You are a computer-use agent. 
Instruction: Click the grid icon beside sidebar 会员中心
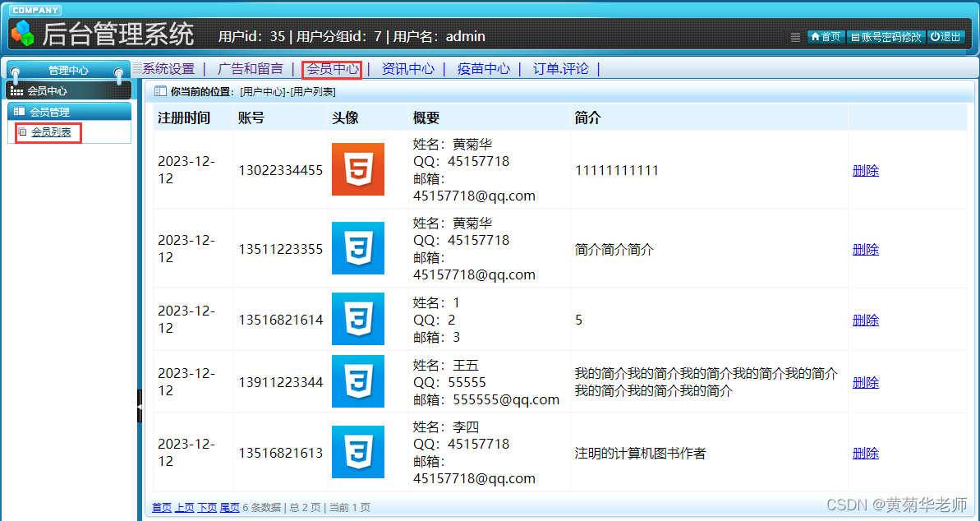17,91
